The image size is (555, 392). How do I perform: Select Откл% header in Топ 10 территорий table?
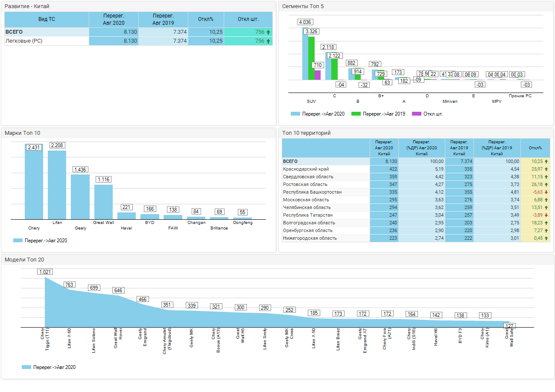click(x=535, y=148)
